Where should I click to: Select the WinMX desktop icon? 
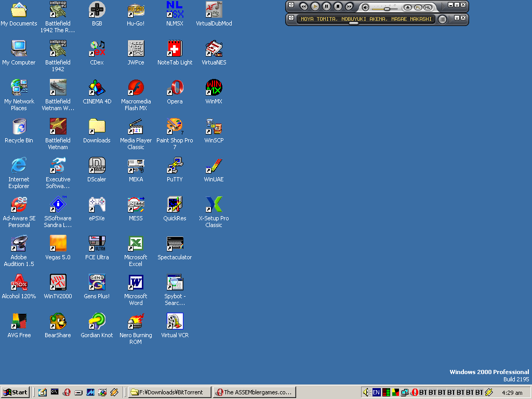214,92
